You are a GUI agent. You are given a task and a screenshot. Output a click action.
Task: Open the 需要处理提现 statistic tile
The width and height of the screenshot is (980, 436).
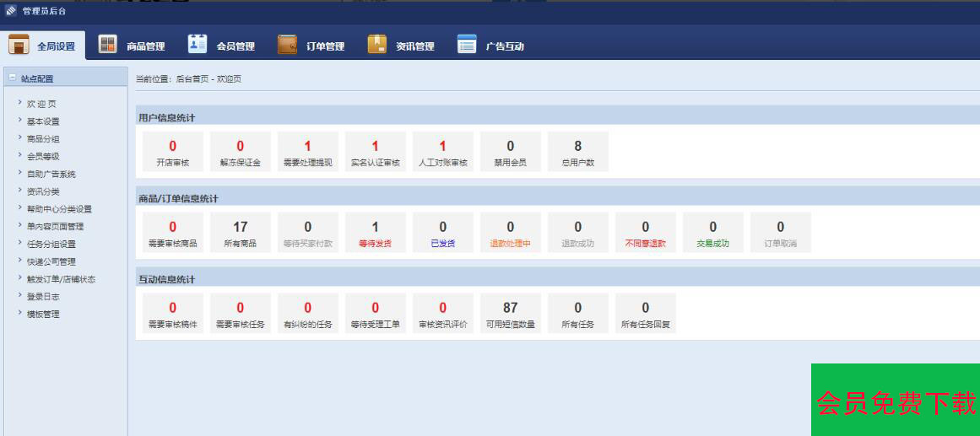(307, 152)
